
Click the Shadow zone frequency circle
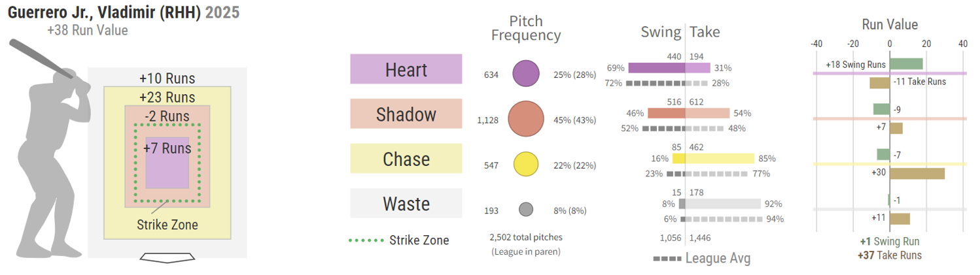[x=526, y=118]
